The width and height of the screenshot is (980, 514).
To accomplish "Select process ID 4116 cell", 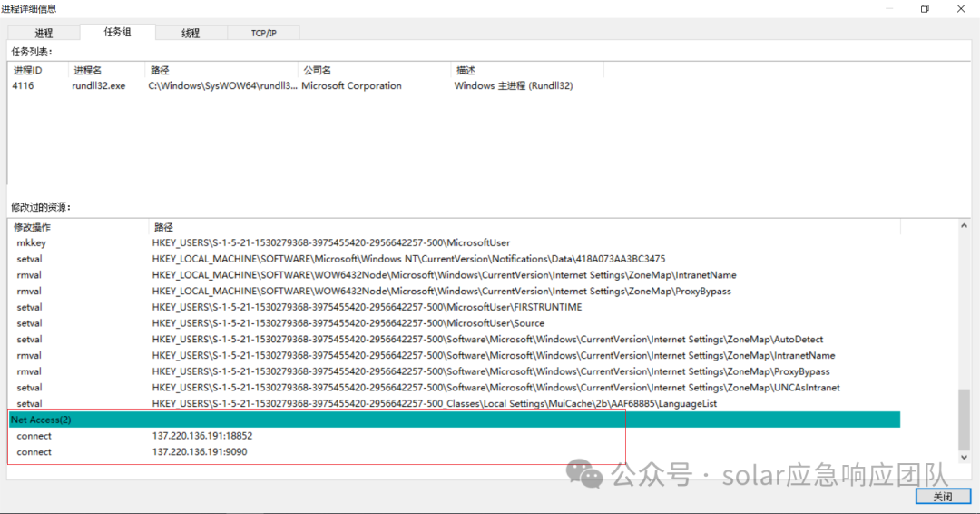I will (23, 85).
